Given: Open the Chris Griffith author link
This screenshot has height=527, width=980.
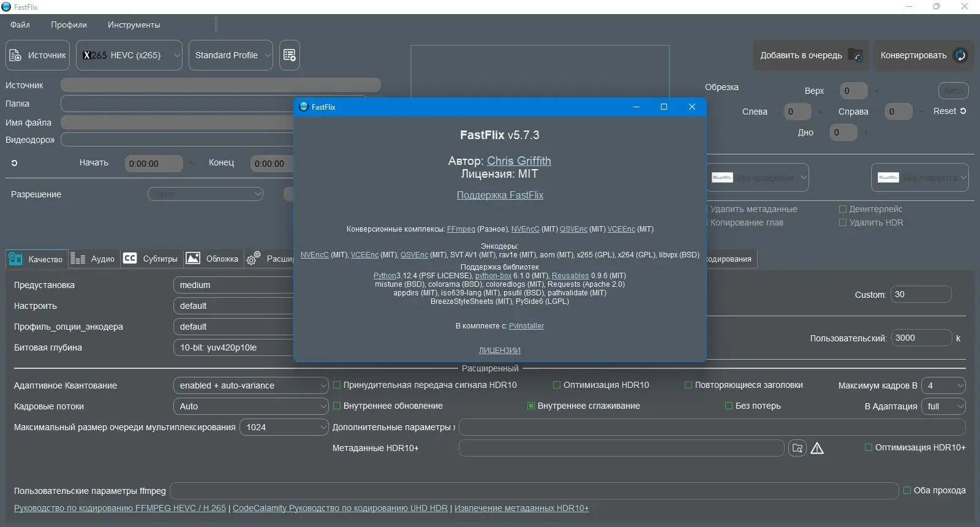Looking at the screenshot, I should coord(519,161).
